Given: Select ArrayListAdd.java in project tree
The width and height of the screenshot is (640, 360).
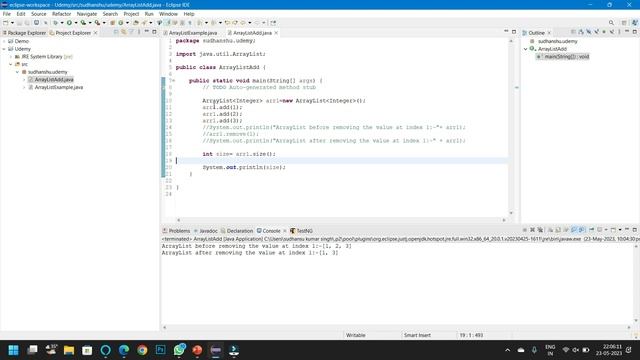Looking at the screenshot, I should [54, 80].
